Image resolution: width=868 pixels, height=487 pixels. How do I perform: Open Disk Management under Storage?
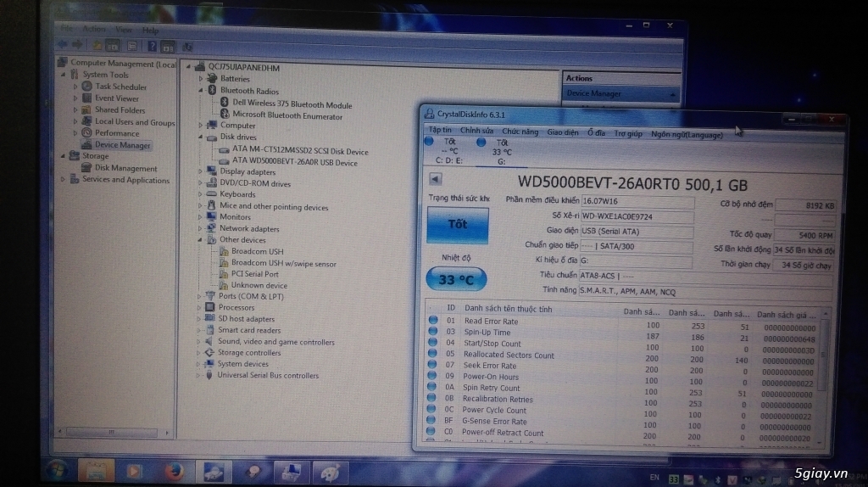click(125, 168)
